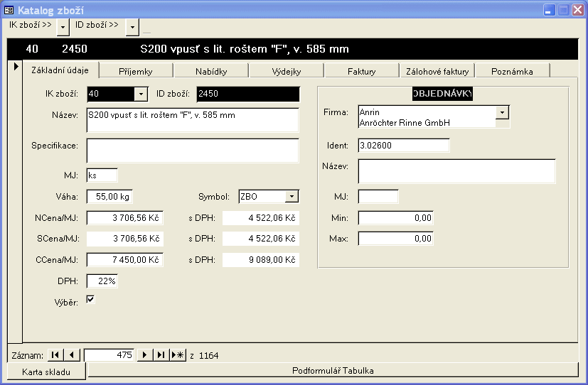This screenshot has height=385, width=588.
Task: Switch to the Příjemky tab
Action: pyautogui.click(x=136, y=71)
